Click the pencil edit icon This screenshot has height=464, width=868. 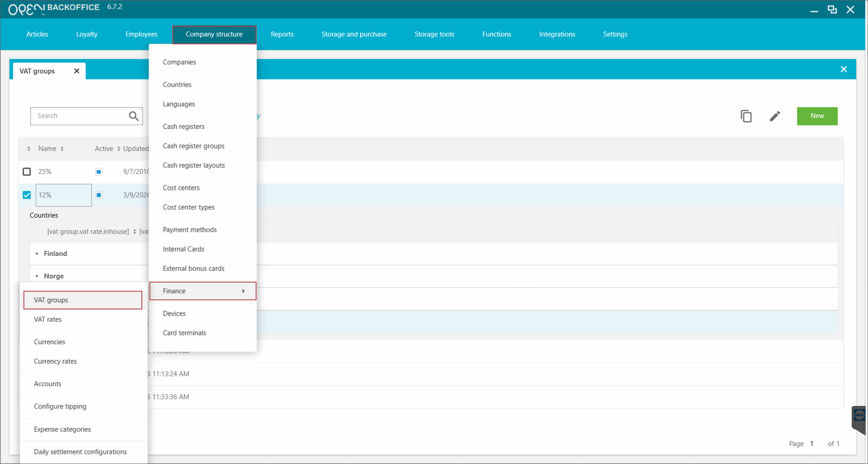(775, 116)
